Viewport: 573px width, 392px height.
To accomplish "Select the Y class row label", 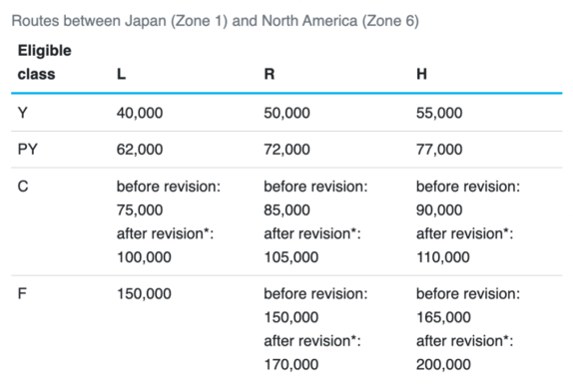I will click(23, 113).
